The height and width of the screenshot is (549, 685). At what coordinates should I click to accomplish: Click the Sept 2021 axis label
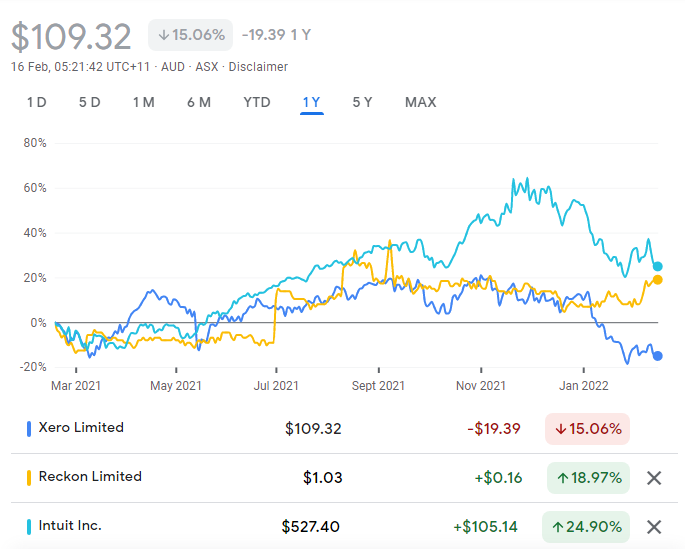tap(378, 386)
